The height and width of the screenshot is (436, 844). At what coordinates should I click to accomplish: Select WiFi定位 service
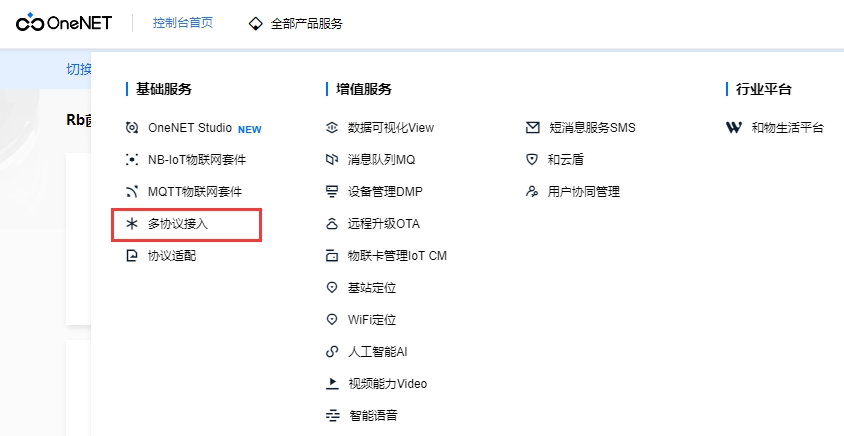(372, 320)
